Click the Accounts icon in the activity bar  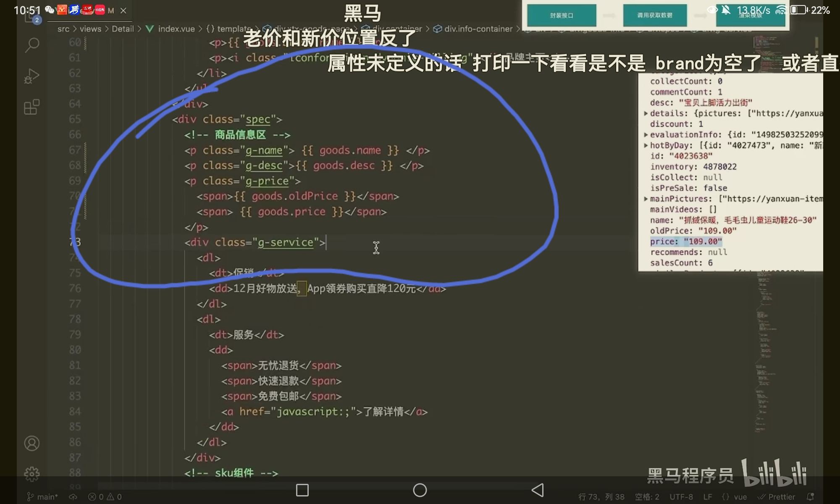click(x=32, y=443)
